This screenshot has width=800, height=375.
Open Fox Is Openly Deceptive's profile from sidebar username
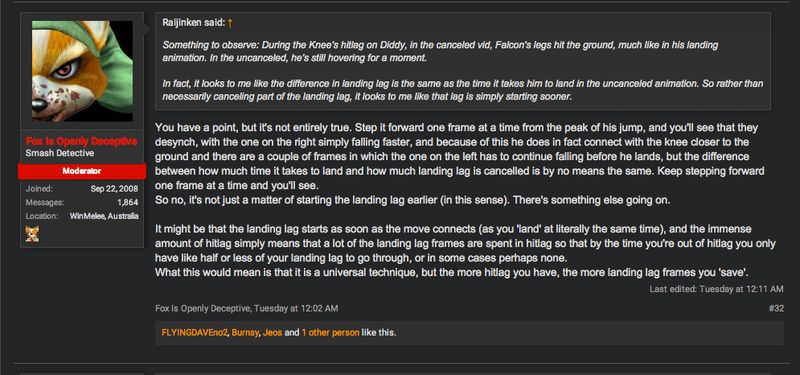pyautogui.click(x=82, y=141)
